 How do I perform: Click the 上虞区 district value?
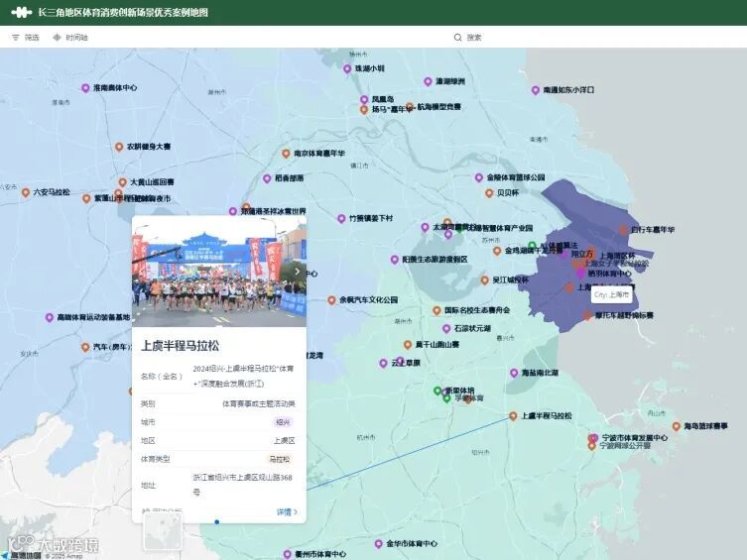coord(285,441)
